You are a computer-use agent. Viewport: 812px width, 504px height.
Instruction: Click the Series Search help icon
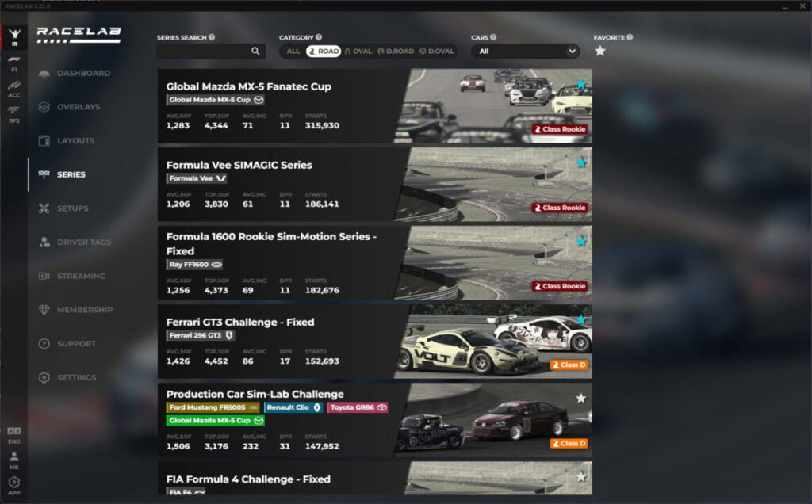coord(212,37)
